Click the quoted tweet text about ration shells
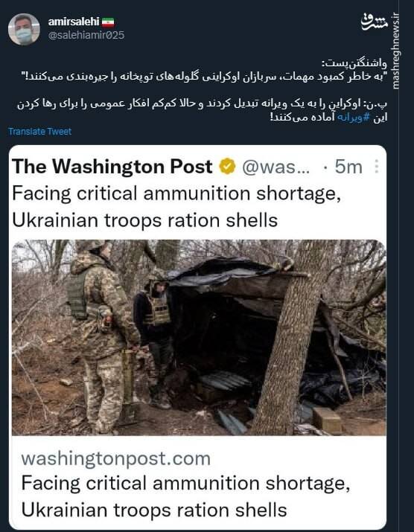The height and width of the screenshot is (532, 414). pyautogui.click(x=176, y=207)
